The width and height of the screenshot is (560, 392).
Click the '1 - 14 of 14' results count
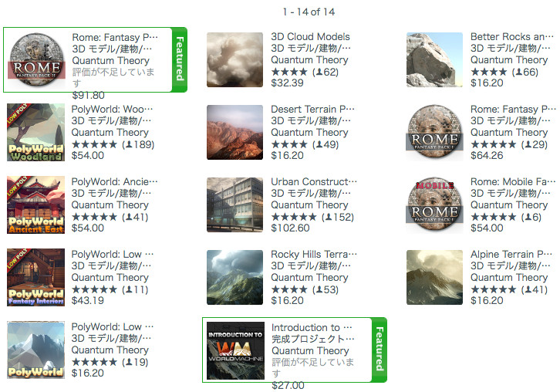point(309,12)
